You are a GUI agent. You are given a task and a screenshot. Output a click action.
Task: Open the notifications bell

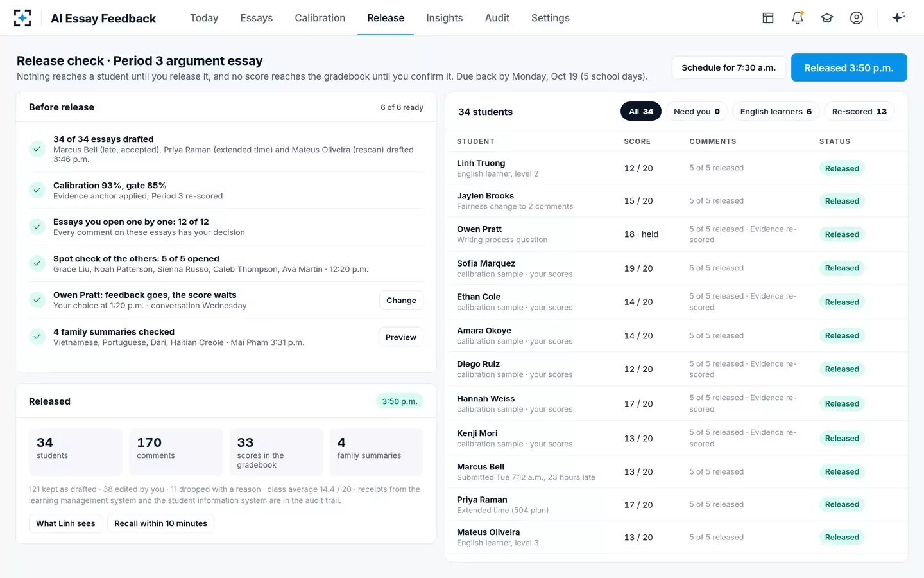798,18
